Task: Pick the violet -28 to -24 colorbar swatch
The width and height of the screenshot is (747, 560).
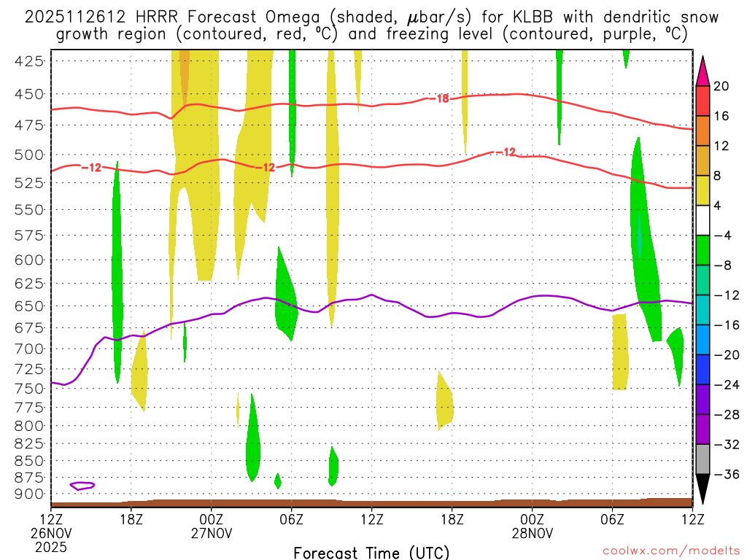Action: point(703,400)
